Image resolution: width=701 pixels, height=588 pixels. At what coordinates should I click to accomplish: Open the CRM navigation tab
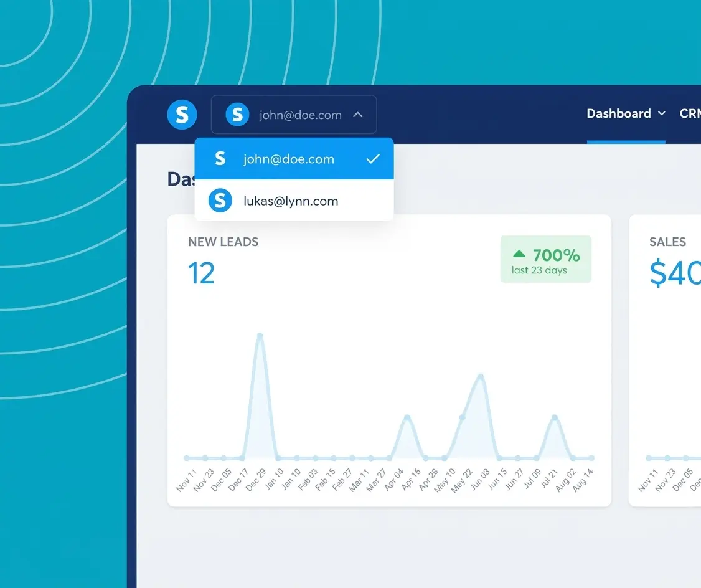[690, 113]
